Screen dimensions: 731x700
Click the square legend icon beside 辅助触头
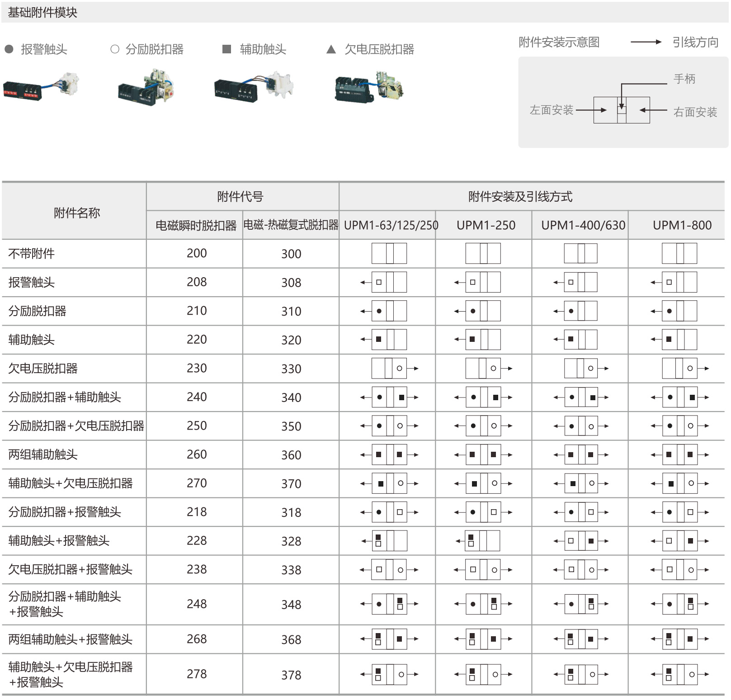click(x=227, y=49)
